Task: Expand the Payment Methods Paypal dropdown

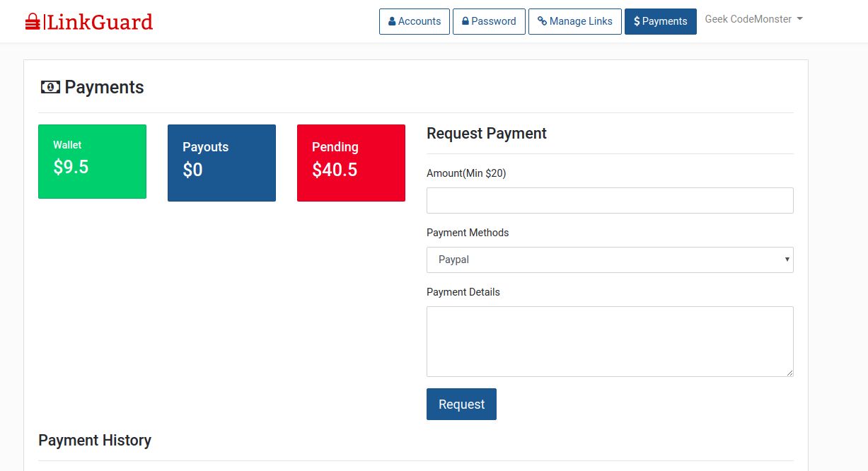Action: click(x=609, y=260)
